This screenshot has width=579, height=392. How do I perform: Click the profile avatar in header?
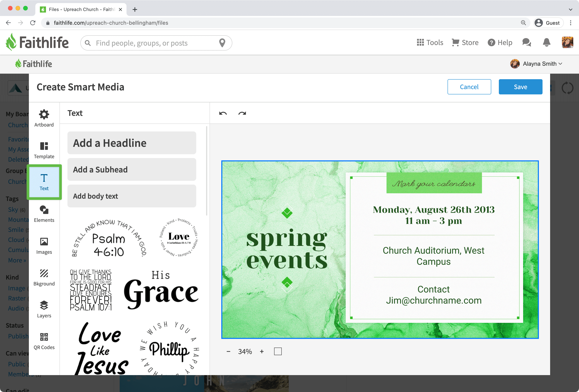[567, 42]
